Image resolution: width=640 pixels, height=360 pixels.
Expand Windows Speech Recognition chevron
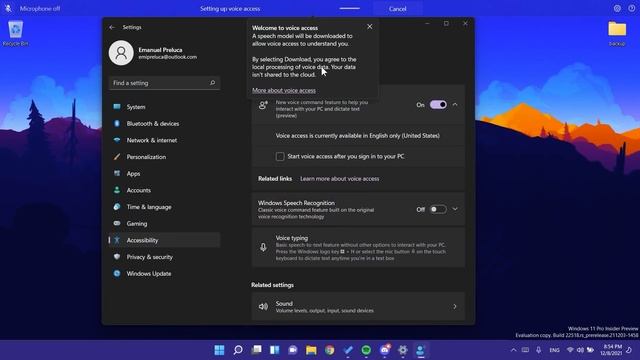(x=455, y=209)
